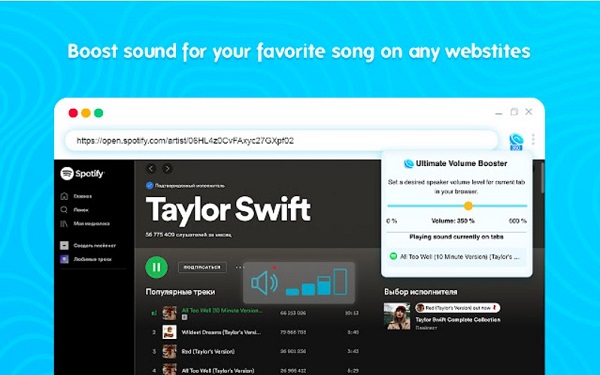The image size is (600, 375).
Task: Open more options dots beside Follow button
Action: pos(240,267)
